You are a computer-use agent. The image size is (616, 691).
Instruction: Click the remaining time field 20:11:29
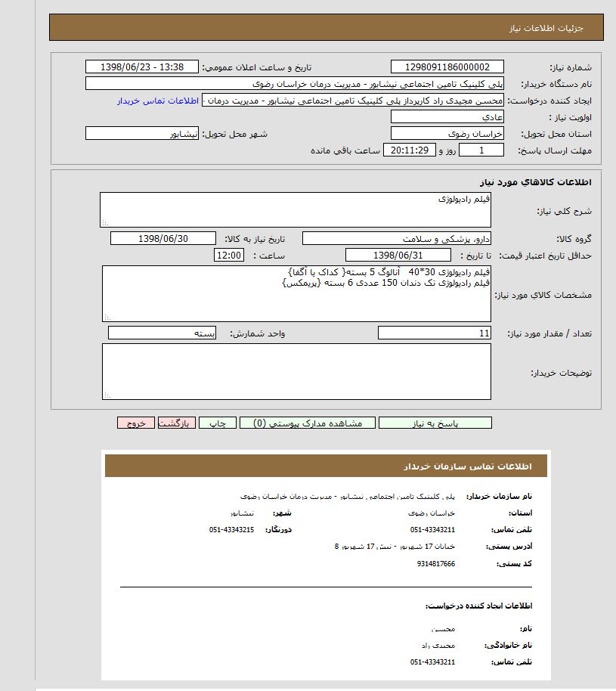[x=410, y=150]
